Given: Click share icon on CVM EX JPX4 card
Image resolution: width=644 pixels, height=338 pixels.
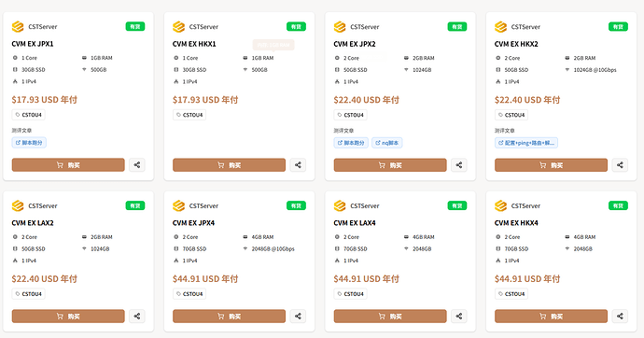Looking at the screenshot, I should coord(298,317).
